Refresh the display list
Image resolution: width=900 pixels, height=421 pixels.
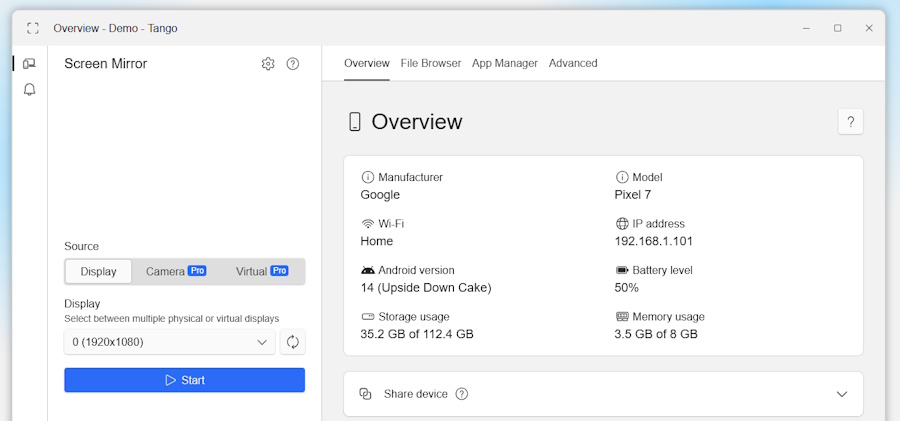(x=293, y=342)
